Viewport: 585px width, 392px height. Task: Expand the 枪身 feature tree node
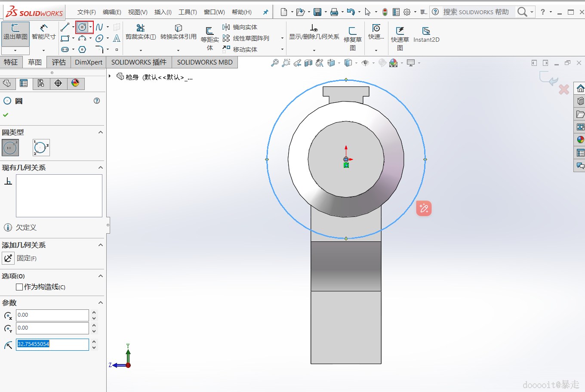click(x=110, y=77)
